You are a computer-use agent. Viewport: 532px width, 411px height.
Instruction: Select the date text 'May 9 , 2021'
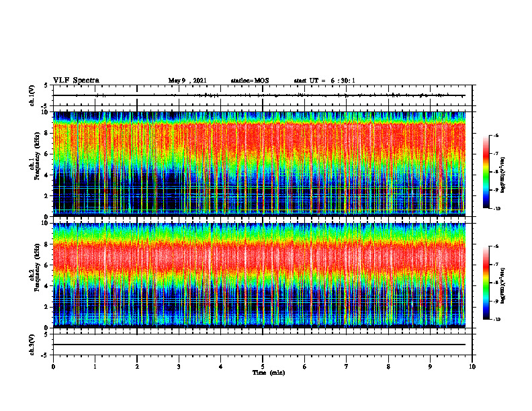click(x=187, y=81)
